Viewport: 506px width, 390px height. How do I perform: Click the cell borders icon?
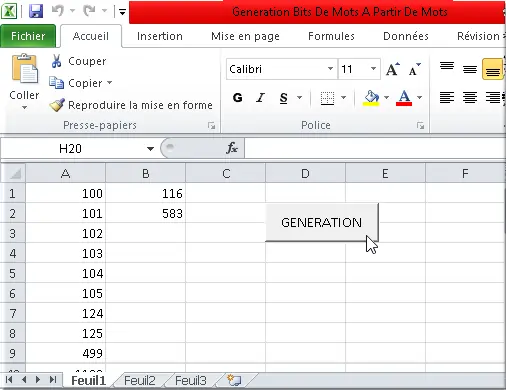(327, 98)
